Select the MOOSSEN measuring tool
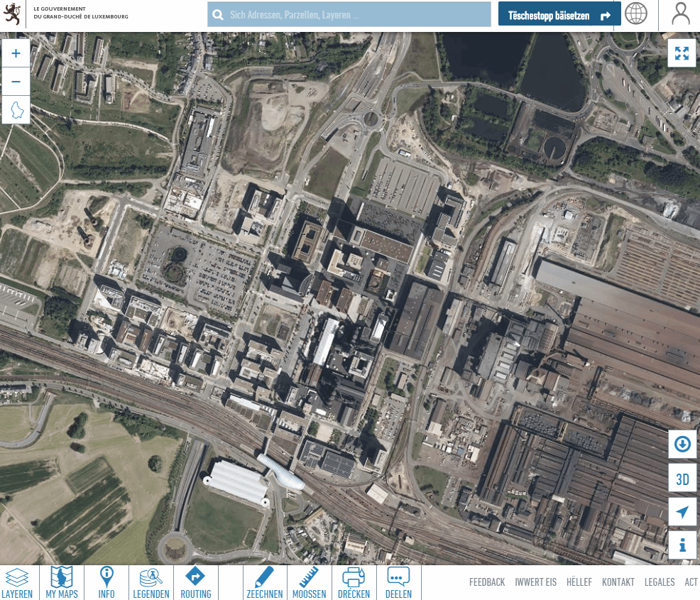The width and height of the screenshot is (700, 600). click(309, 582)
